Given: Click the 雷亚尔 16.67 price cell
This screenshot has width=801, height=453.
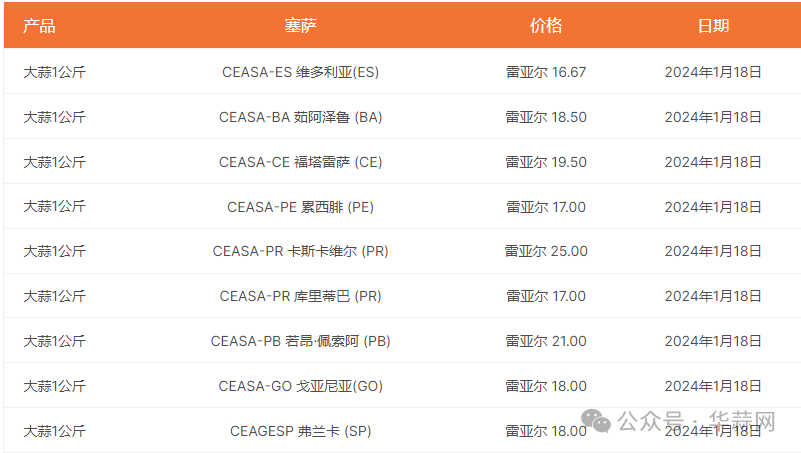Looking at the screenshot, I should [x=546, y=72].
